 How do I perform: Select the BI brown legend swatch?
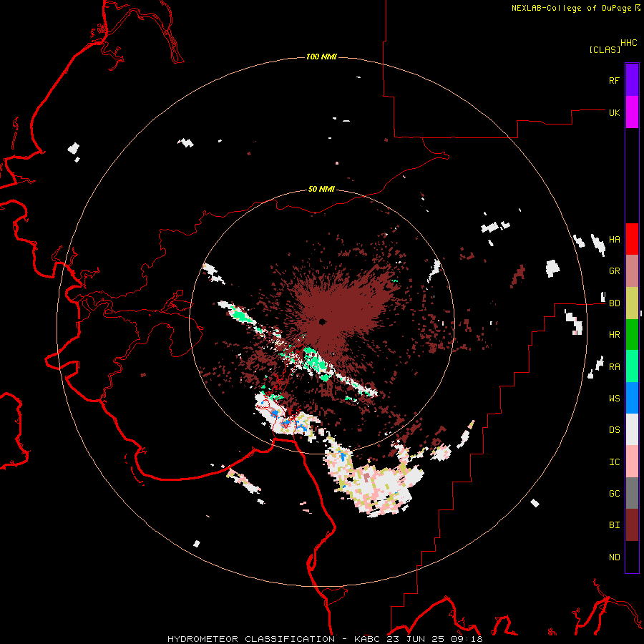(632, 525)
